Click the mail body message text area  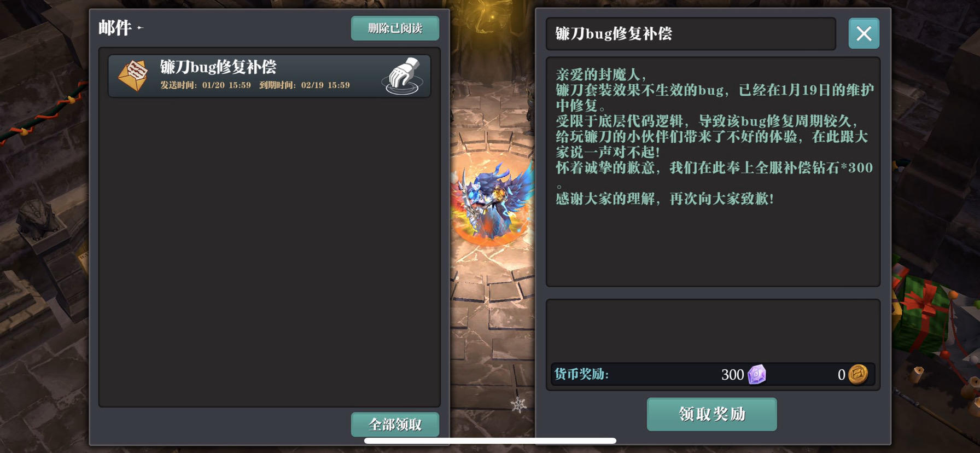tap(713, 172)
